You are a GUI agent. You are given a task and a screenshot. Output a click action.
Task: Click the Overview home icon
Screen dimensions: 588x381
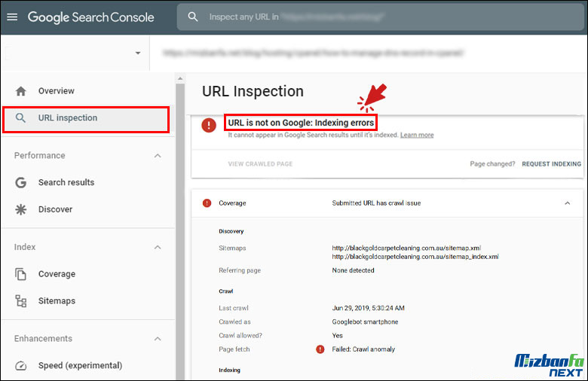21,91
